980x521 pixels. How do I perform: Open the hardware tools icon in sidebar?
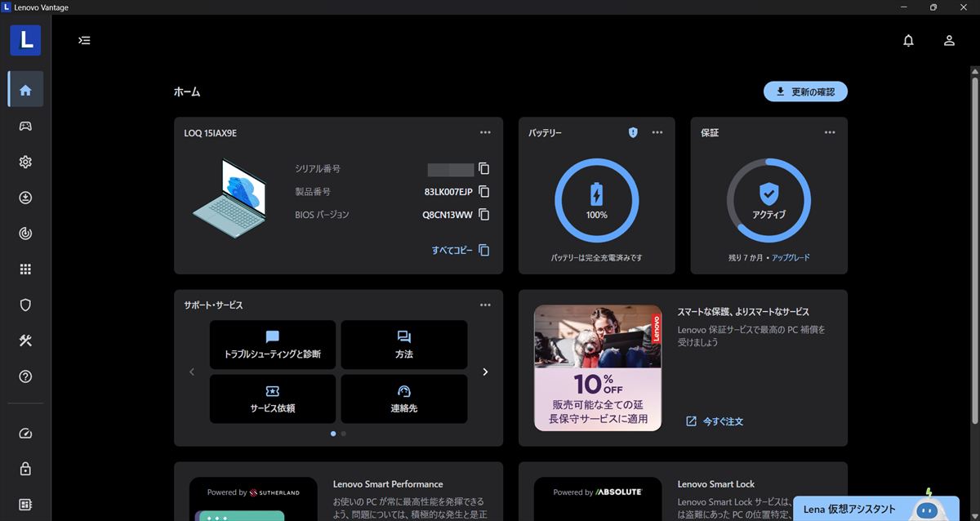coord(25,341)
